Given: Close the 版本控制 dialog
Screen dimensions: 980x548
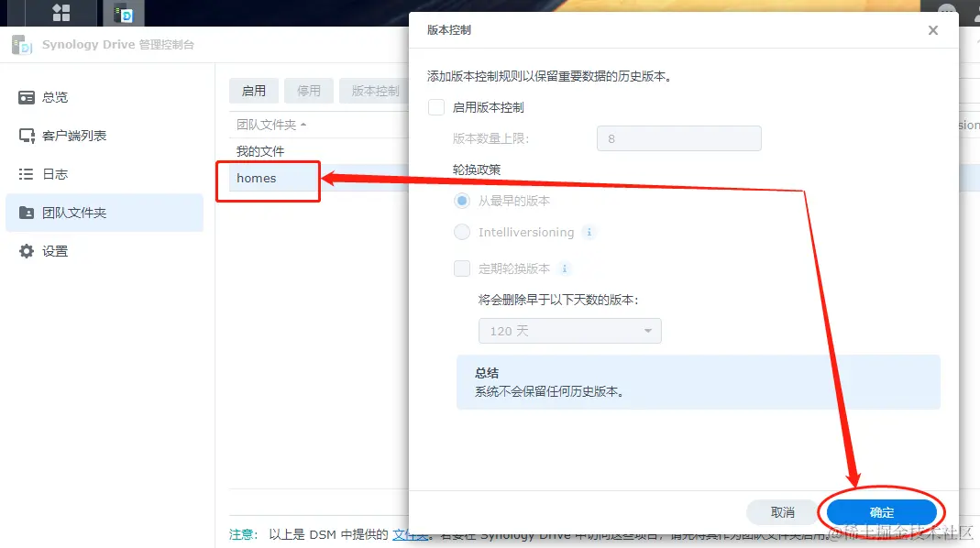Looking at the screenshot, I should pyautogui.click(x=933, y=30).
